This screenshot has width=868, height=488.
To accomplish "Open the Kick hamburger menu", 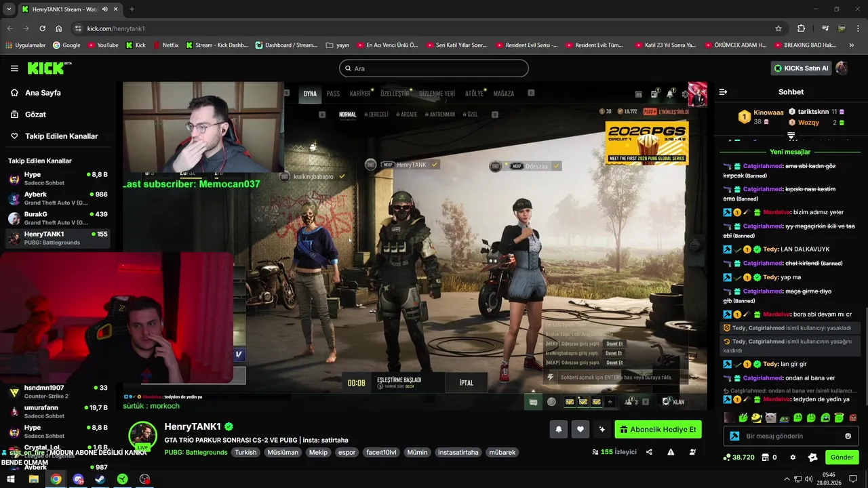I will [x=14, y=68].
